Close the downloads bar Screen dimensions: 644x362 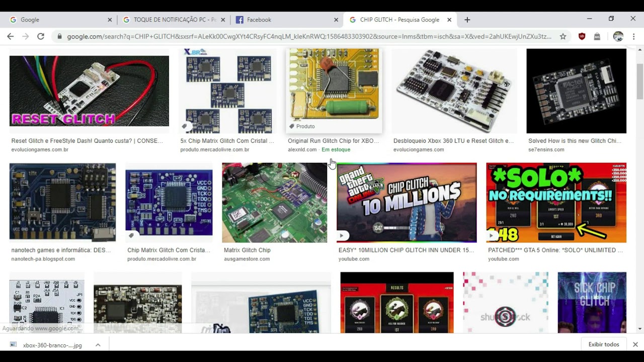635,344
